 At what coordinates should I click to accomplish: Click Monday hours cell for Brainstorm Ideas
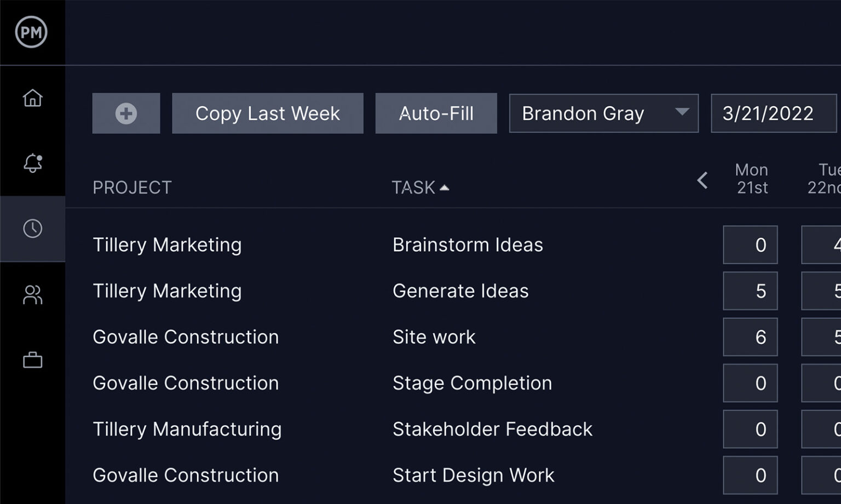pos(750,245)
